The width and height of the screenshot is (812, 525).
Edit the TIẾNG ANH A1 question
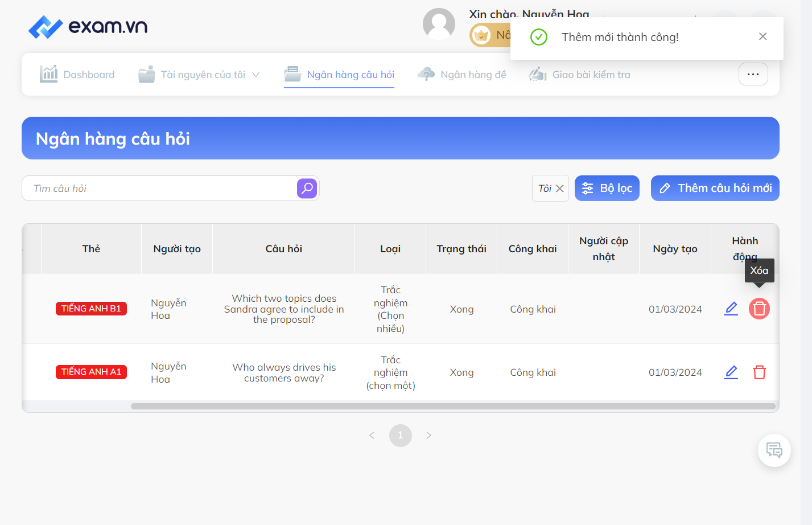(731, 372)
